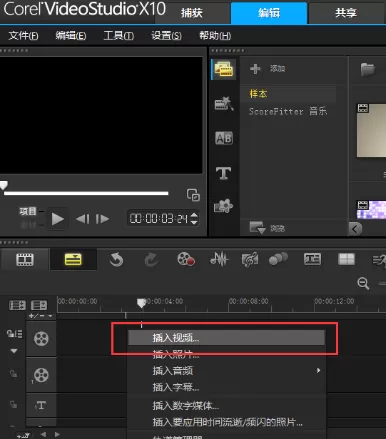Open the Title (T) library icon
Viewport: 386px width, 439px height.
tap(223, 173)
